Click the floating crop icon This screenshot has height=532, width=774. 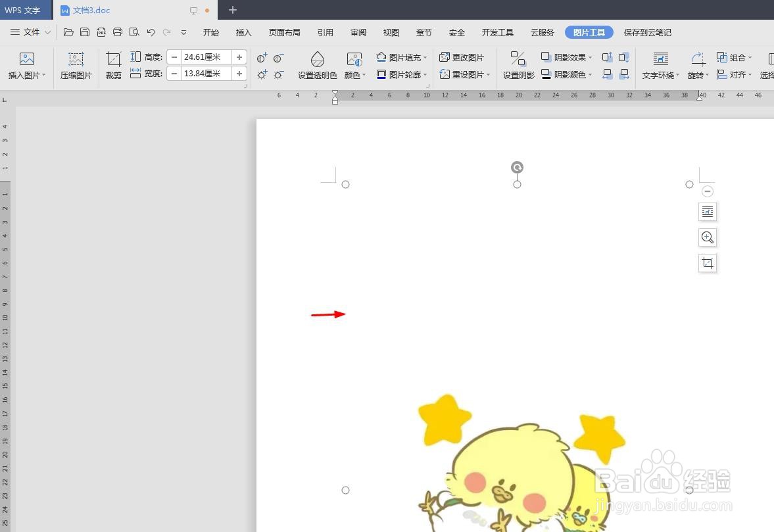708,263
